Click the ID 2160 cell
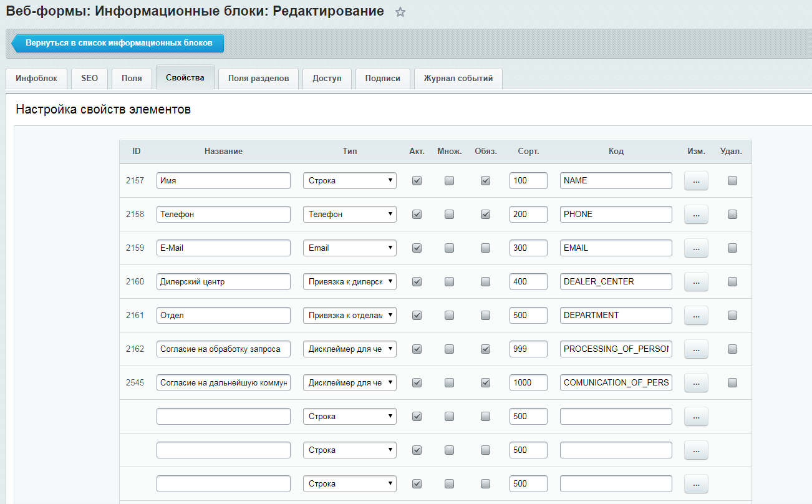 click(135, 281)
